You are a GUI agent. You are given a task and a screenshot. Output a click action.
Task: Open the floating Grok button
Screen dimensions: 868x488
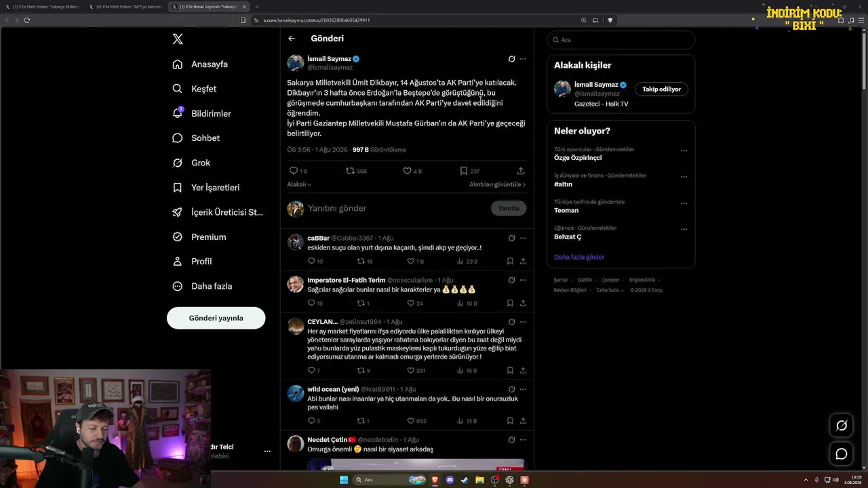(842, 426)
